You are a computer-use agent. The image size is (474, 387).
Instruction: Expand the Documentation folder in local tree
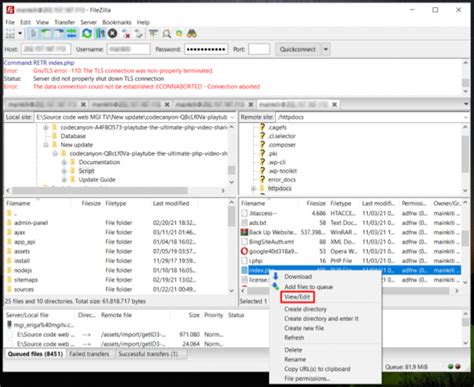pos(64,162)
